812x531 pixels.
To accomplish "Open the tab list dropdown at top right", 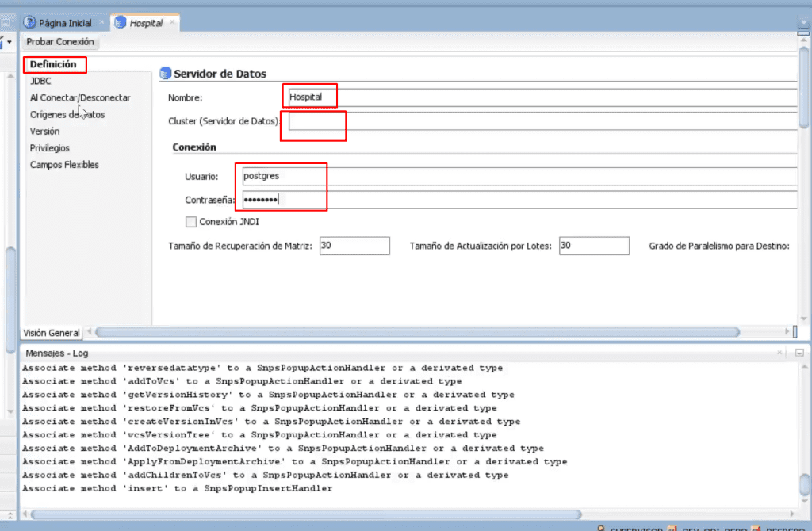I will click(803, 22).
